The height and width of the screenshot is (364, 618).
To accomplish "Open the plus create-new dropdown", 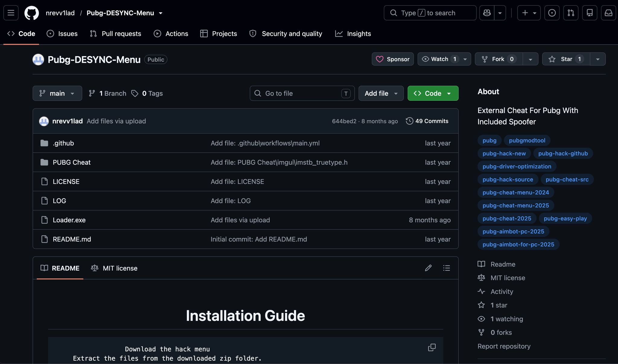I will pos(529,13).
